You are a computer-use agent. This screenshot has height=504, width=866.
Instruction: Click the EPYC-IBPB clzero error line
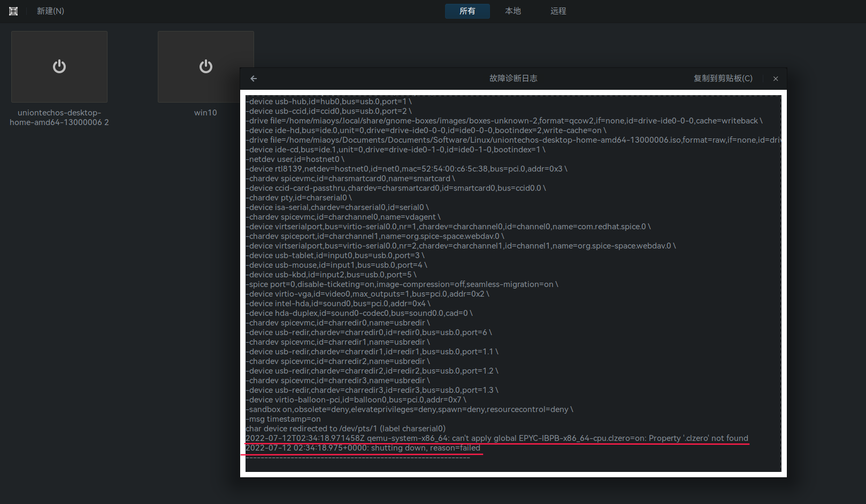pyautogui.click(x=496, y=438)
